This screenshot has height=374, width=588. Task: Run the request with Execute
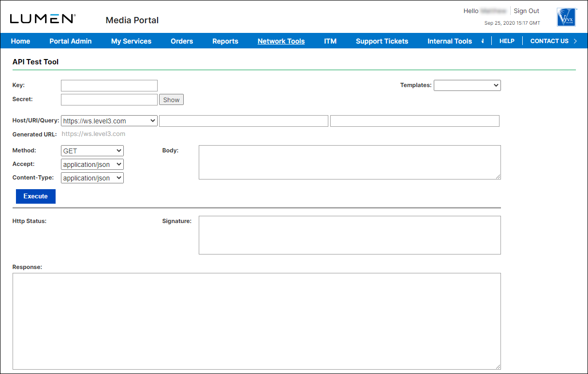[x=36, y=196]
